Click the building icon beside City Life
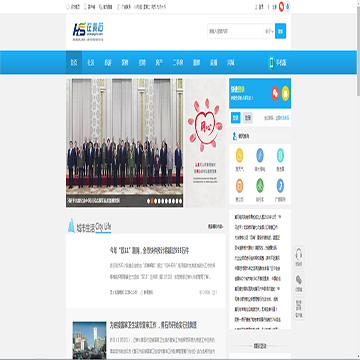The width and height of the screenshot is (360, 360). [71, 225]
